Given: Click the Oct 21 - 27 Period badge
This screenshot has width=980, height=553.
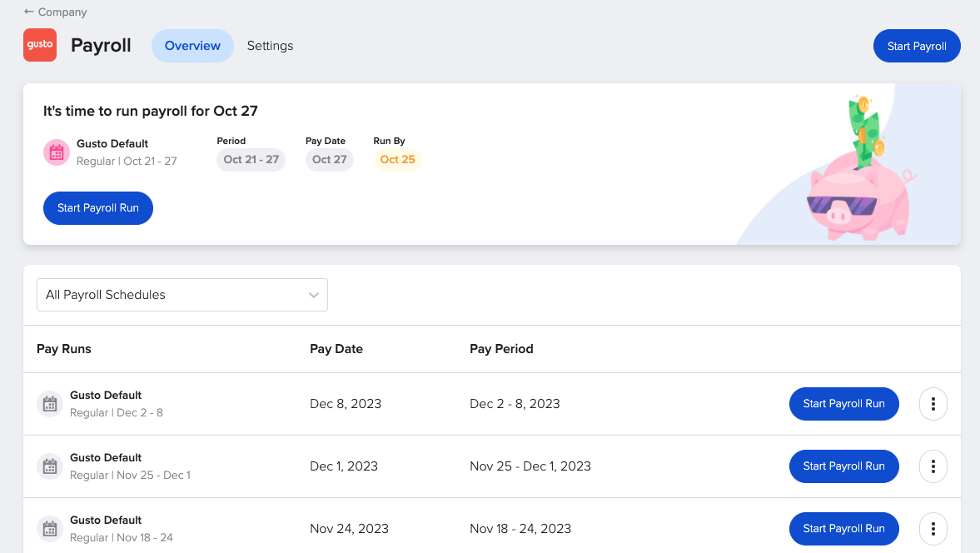Looking at the screenshot, I should click(x=251, y=160).
